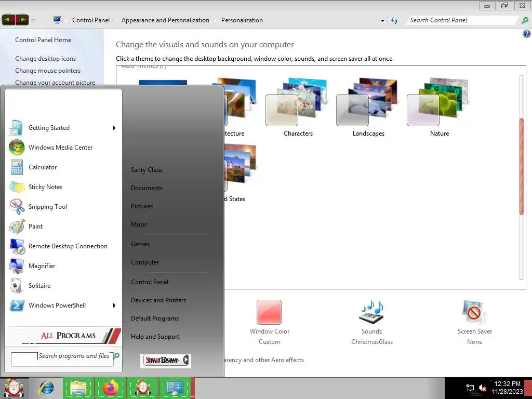Open the Calculator app
This screenshot has height=399, width=532.
62,167
